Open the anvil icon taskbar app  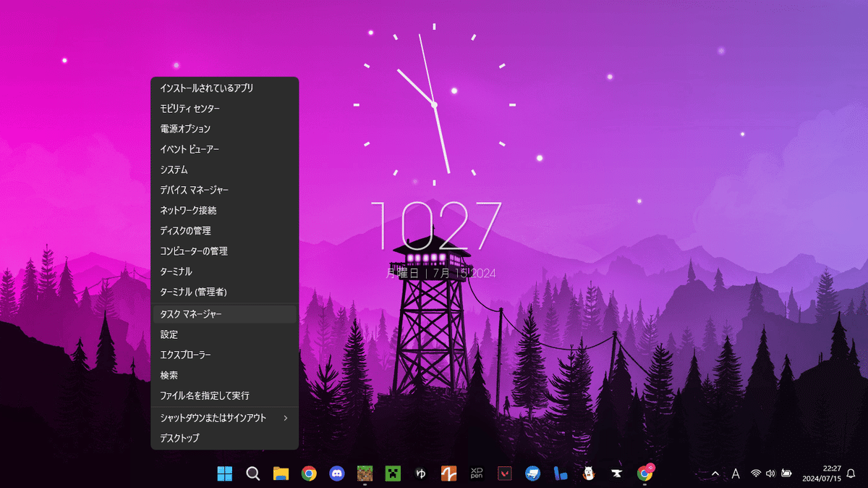(x=616, y=474)
